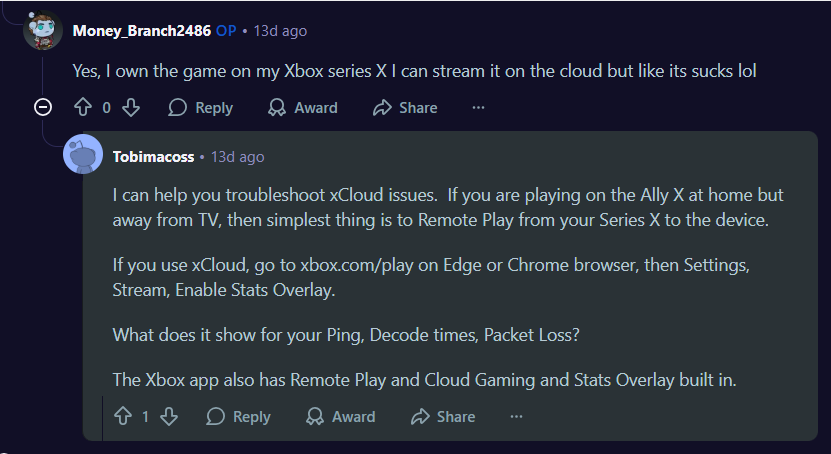Reply to Tobimacoss's comment
Viewport: 831px width, 454px height.
pyautogui.click(x=239, y=416)
